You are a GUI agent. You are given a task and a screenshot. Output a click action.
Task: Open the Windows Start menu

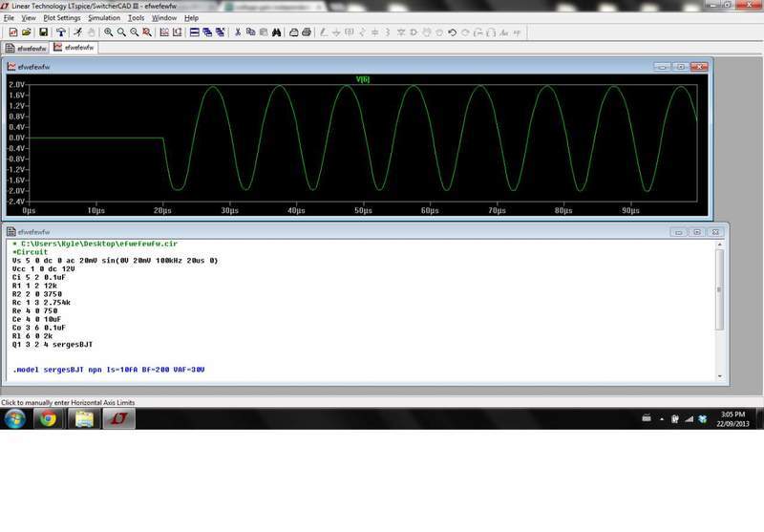(14, 418)
